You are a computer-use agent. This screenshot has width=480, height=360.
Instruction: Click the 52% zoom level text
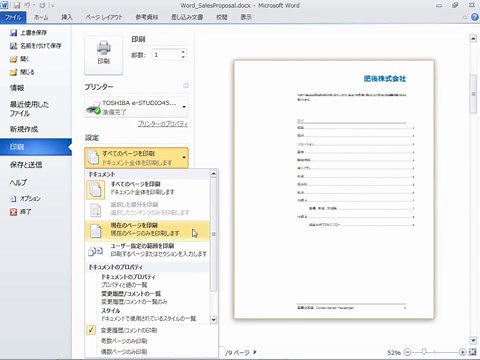[394, 352]
